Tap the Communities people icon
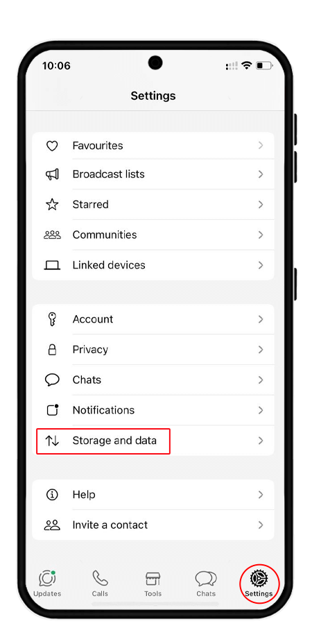This screenshot has width=312, height=644. (52, 235)
